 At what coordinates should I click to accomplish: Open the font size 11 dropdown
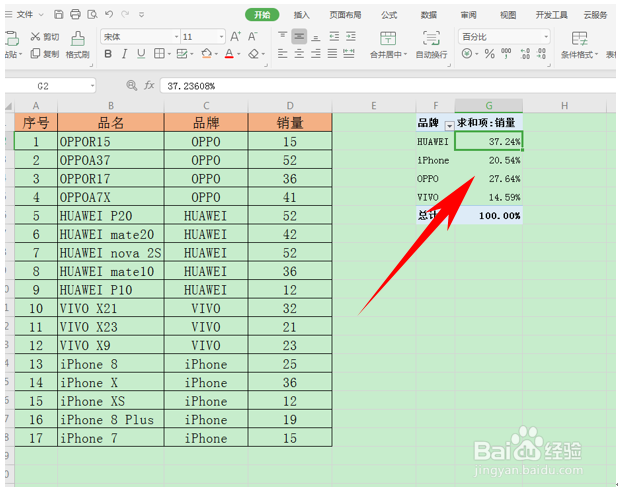click(x=221, y=37)
